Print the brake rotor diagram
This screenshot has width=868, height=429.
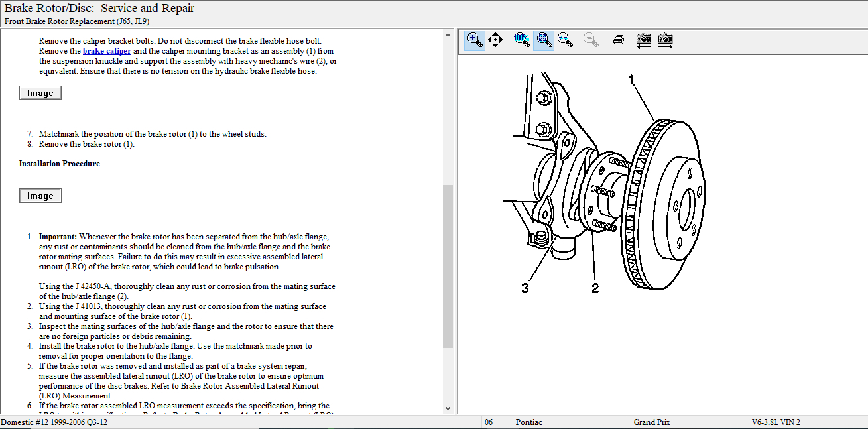[619, 40]
